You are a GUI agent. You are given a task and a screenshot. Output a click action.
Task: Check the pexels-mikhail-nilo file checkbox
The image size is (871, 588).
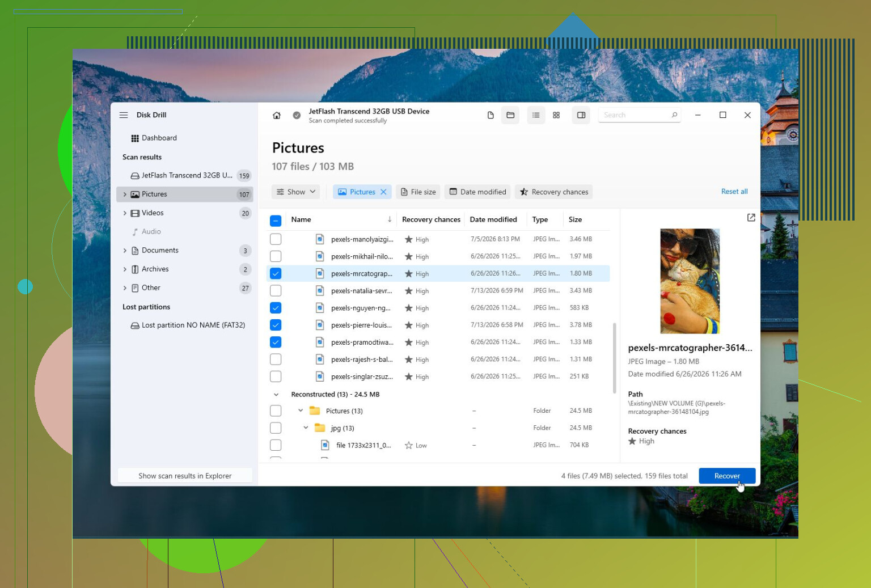click(x=276, y=256)
